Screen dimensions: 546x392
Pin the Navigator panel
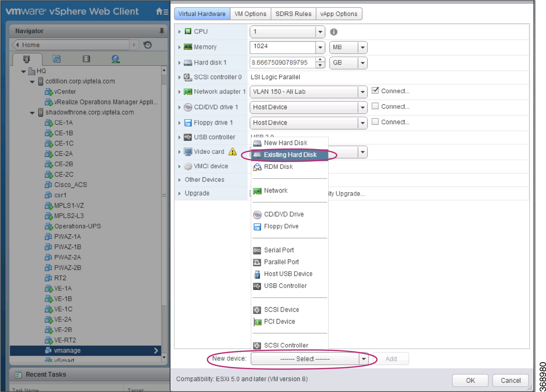tap(162, 31)
